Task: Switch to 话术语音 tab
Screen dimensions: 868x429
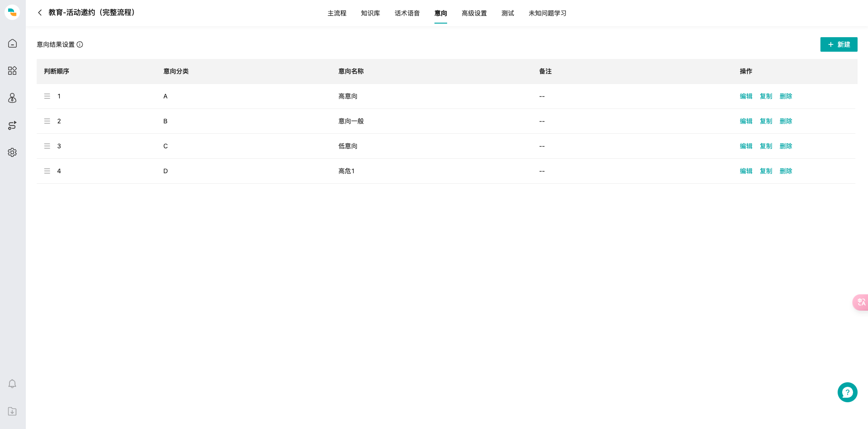Action: [x=407, y=13]
